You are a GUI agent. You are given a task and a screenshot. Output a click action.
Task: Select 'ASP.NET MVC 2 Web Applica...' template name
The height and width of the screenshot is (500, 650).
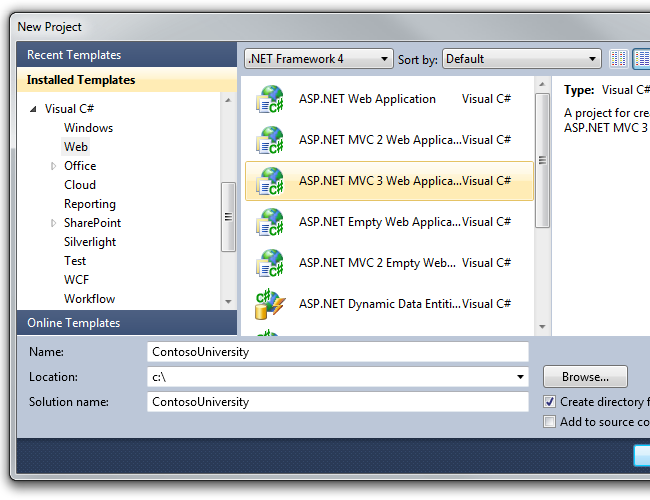[380, 140]
